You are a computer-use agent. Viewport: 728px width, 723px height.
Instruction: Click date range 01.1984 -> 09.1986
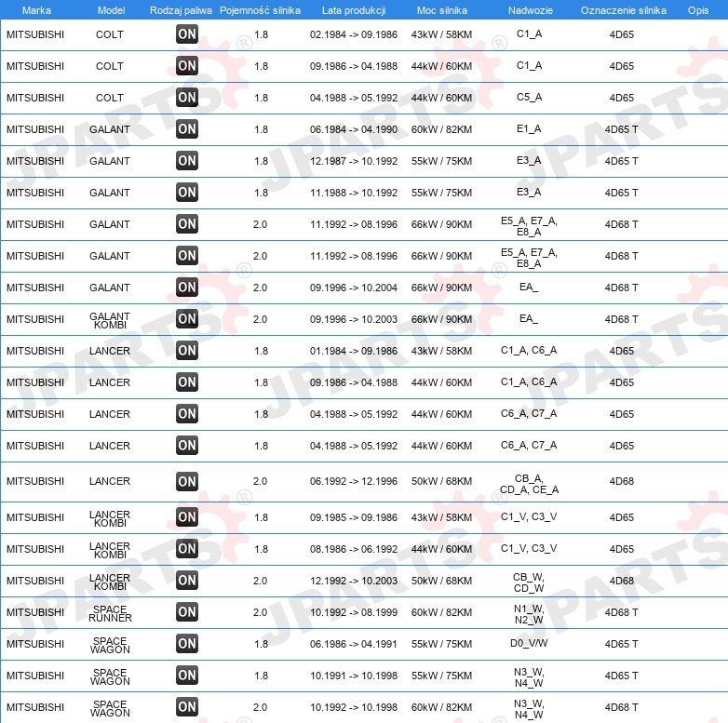click(354, 351)
